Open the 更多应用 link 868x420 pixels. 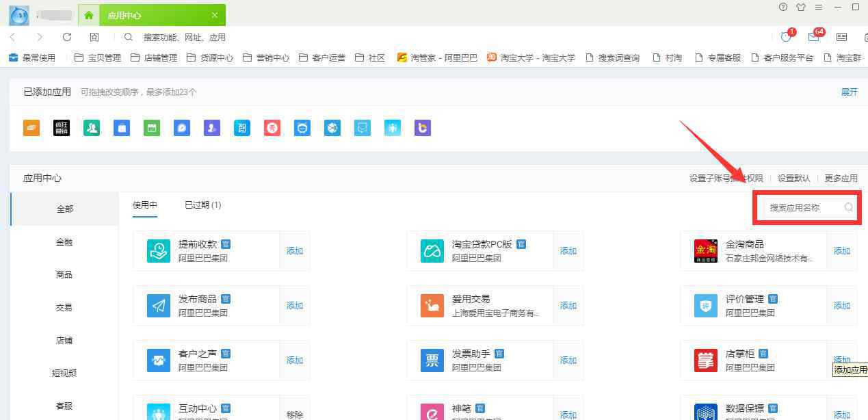(x=841, y=178)
